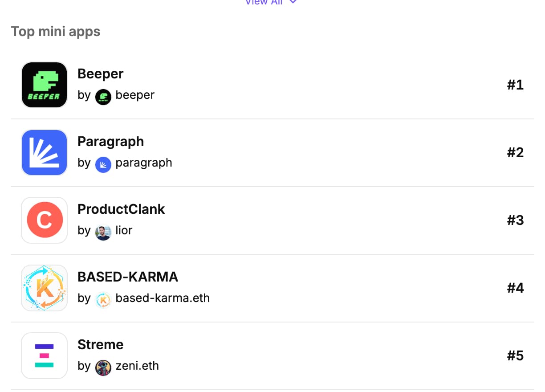
Task: Open the Paragraph app title
Action: click(x=110, y=141)
